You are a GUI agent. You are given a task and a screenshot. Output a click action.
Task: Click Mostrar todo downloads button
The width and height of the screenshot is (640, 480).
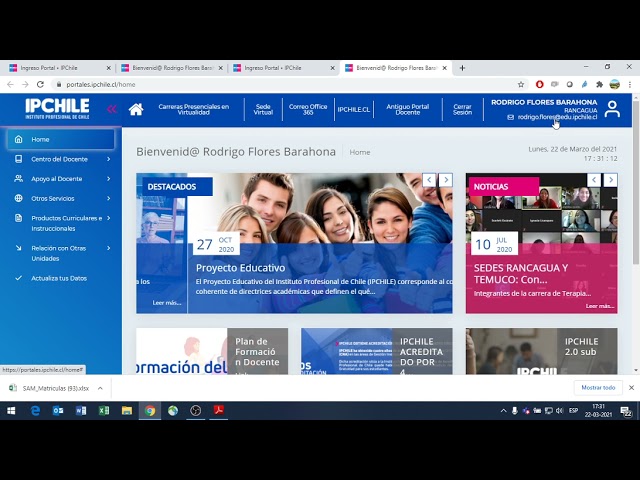[598, 388]
